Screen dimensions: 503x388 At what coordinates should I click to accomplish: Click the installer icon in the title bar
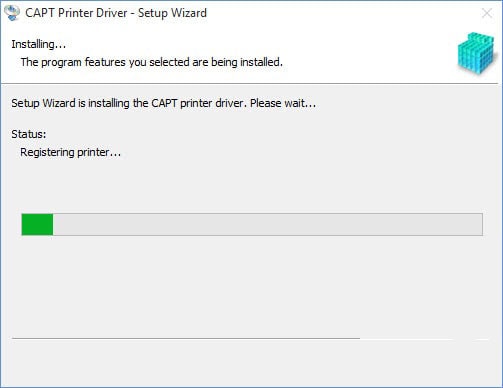tap(12, 13)
